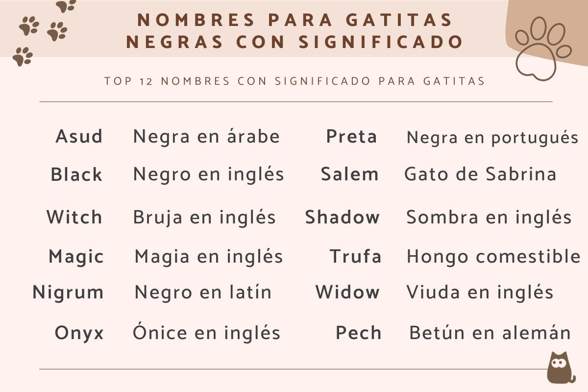588x392 pixels.
Task: Click the meaning 'Hongo comestible'
Action: tap(493, 256)
